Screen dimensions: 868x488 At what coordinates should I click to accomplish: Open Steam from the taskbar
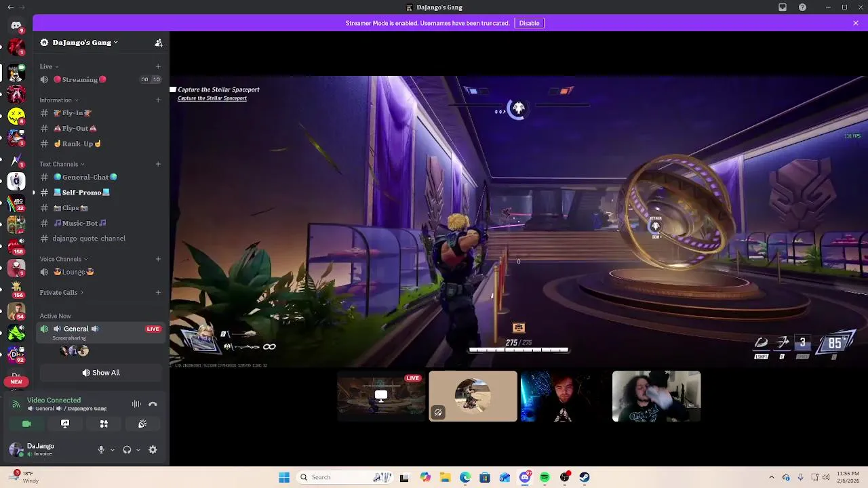click(585, 477)
